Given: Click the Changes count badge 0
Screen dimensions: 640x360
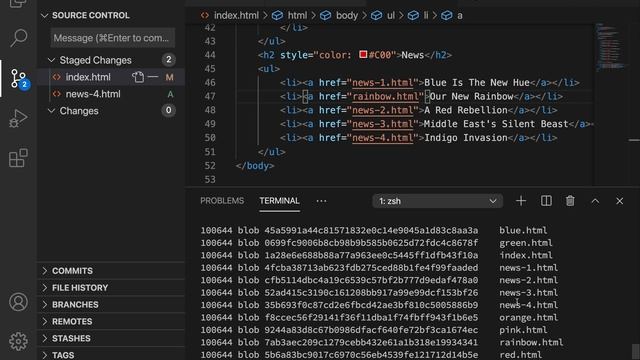Looking at the screenshot, I should (x=169, y=110).
